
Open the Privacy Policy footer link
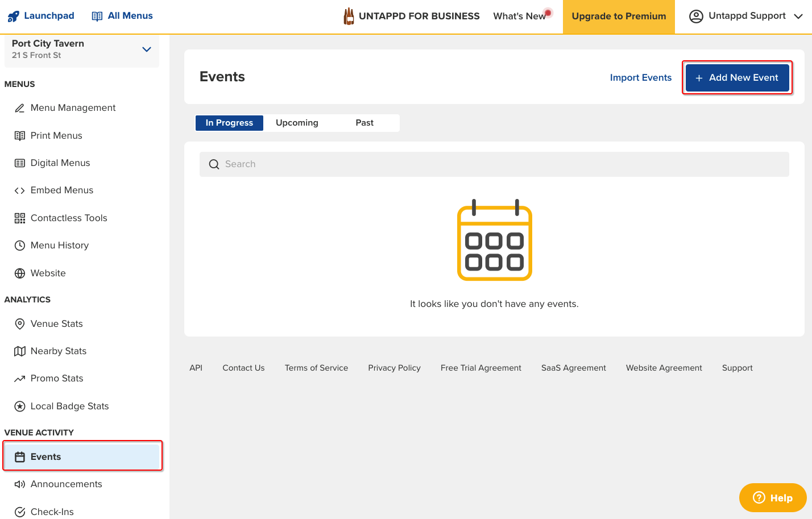(x=394, y=368)
